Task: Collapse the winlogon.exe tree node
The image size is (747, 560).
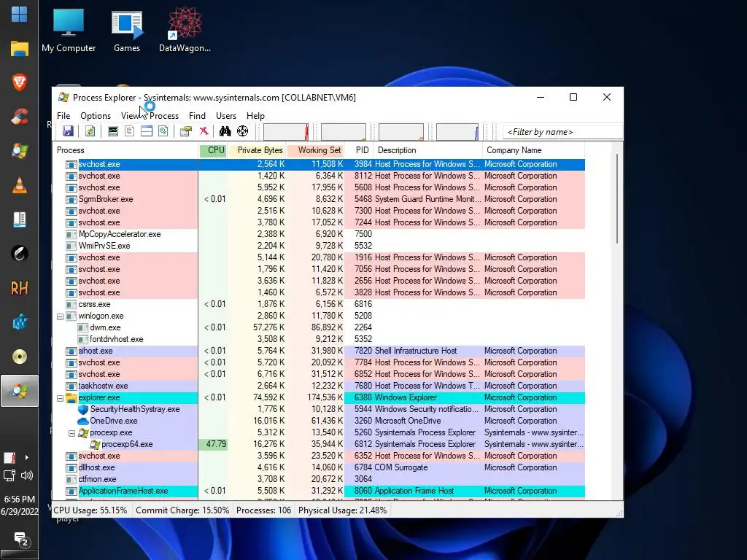Action: (x=60, y=316)
